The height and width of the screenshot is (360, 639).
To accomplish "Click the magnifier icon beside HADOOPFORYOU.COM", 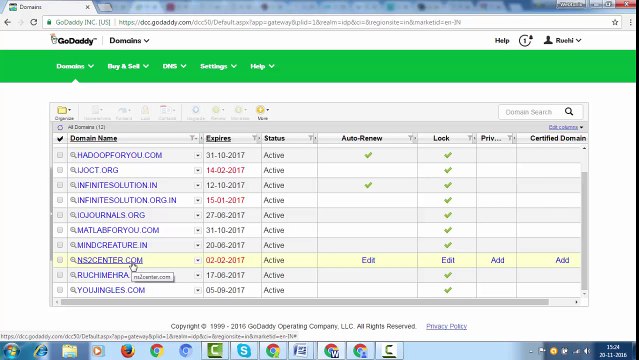I will click(x=73, y=155).
